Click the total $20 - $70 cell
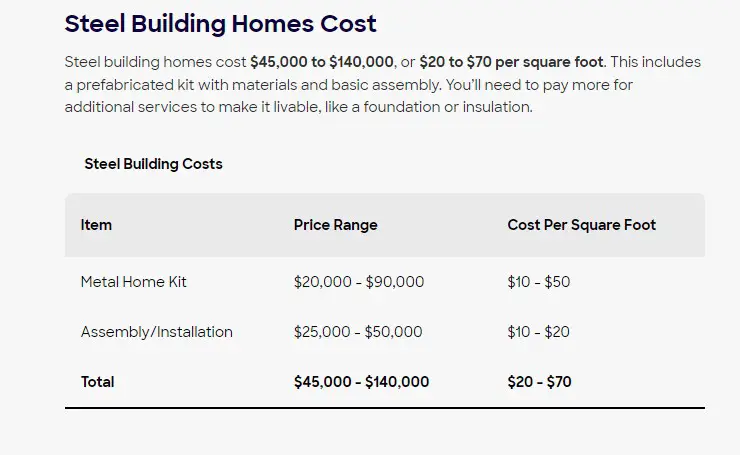The height and width of the screenshot is (455, 740). coord(539,381)
